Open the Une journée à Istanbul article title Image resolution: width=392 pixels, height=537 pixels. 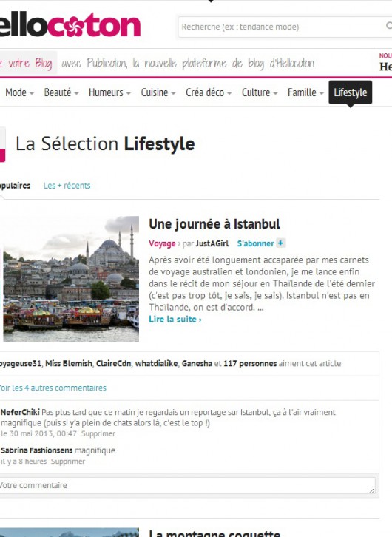(x=214, y=224)
